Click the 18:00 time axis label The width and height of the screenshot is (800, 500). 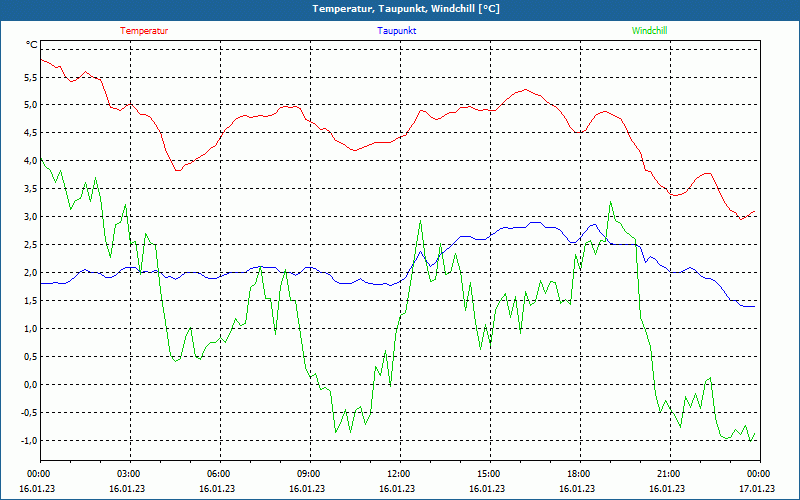click(x=578, y=474)
